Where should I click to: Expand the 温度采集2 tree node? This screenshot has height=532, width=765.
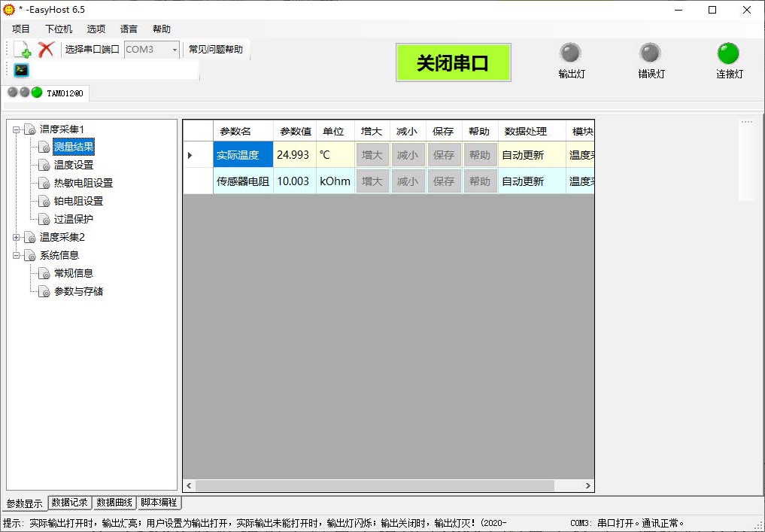coord(17,238)
